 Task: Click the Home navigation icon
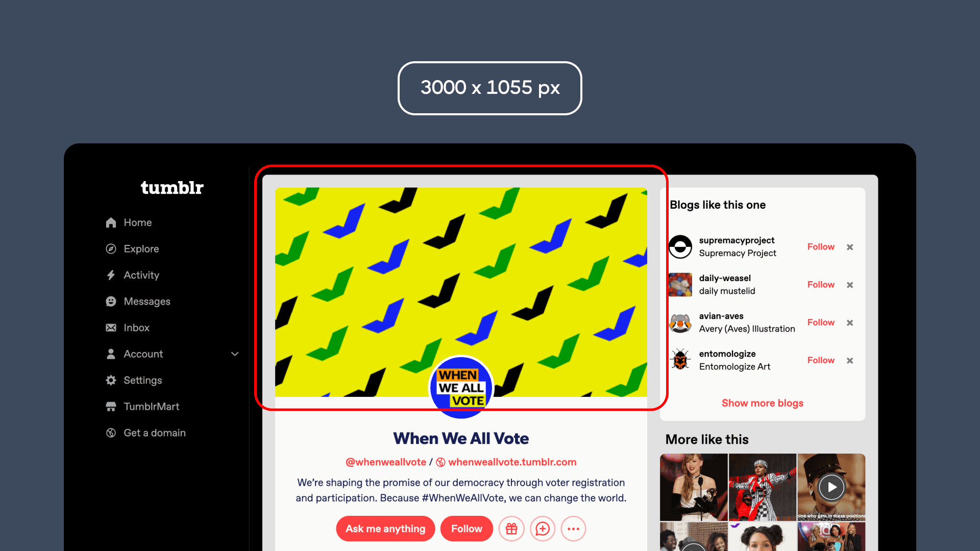110,222
